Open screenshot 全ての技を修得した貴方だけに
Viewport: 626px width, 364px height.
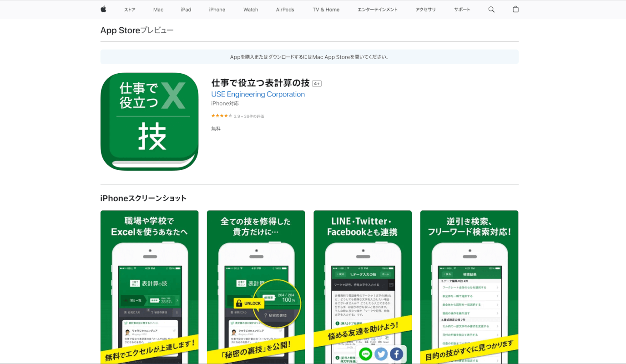[x=256, y=287]
